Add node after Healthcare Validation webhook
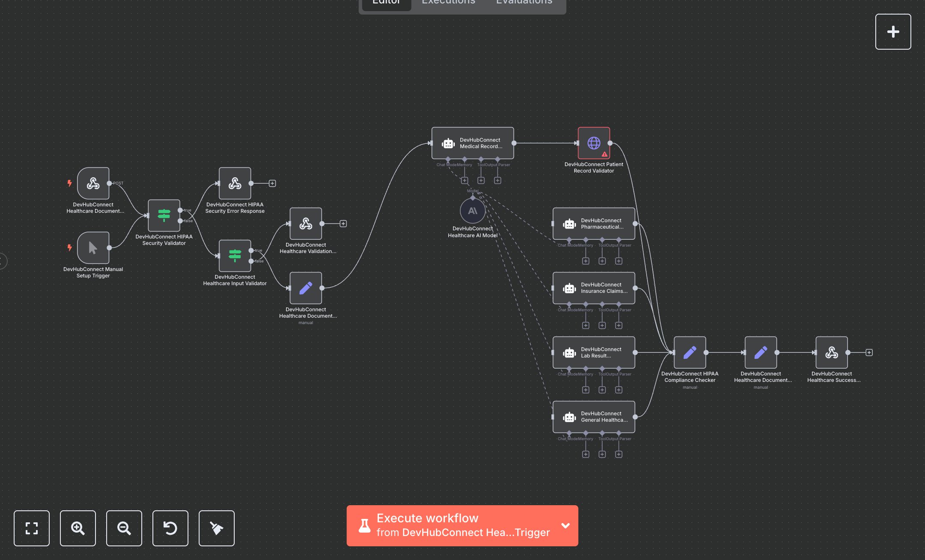The height and width of the screenshot is (560, 925). (x=343, y=223)
